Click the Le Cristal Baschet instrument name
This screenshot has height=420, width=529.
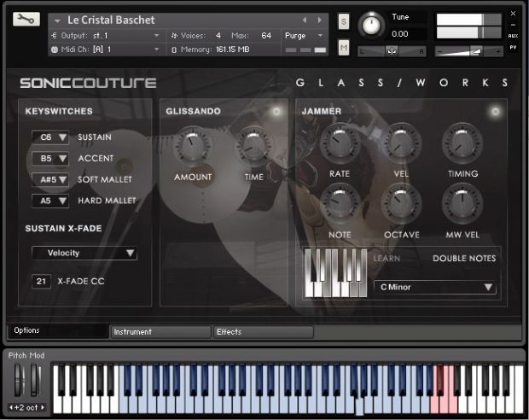pos(111,20)
